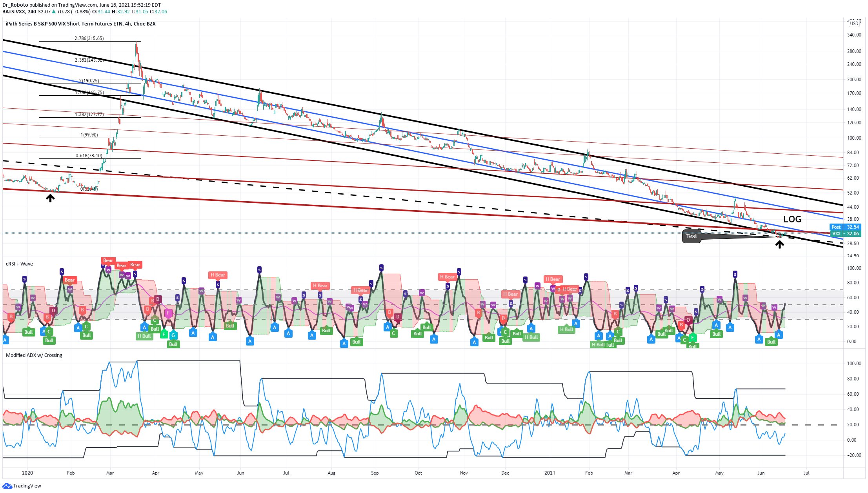Image resolution: width=868 pixels, height=493 pixels.
Task: Click the Dr_Roboto published header text
Action: (82, 5)
